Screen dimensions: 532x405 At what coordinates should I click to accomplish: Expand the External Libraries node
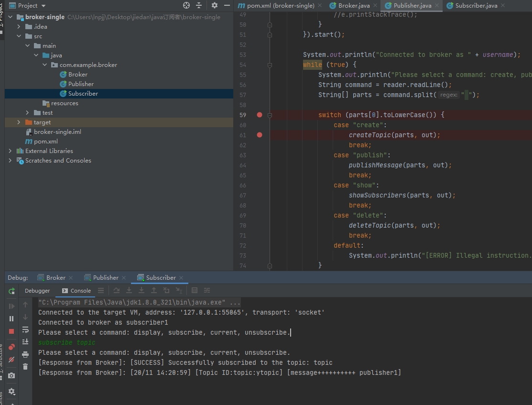(x=10, y=151)
